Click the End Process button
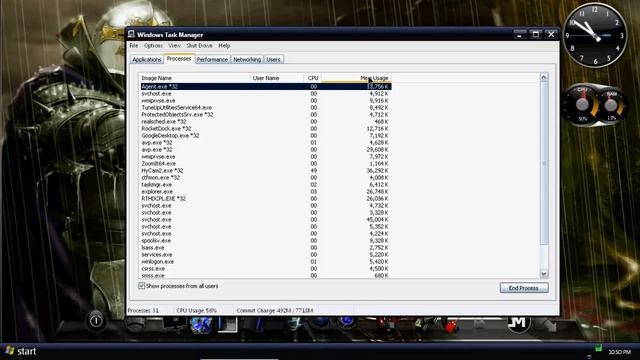This screenshot has width=640, height=360. [524, 288]
